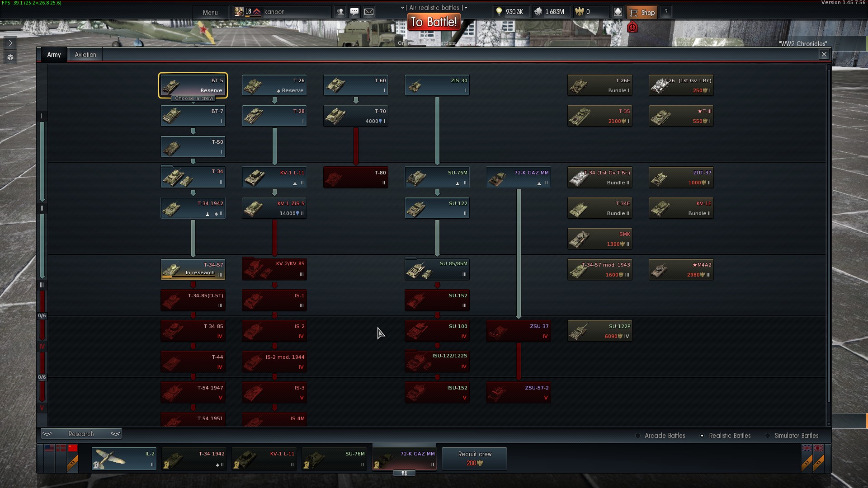Screen dimensions: 868x488
Task: Select the SU-122P premium tile
Action: pos(600,331)
